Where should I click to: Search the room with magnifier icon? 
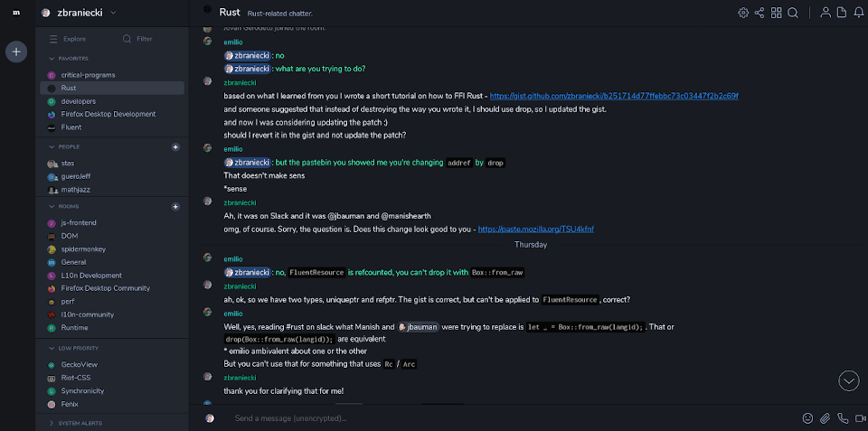[793, 13]
